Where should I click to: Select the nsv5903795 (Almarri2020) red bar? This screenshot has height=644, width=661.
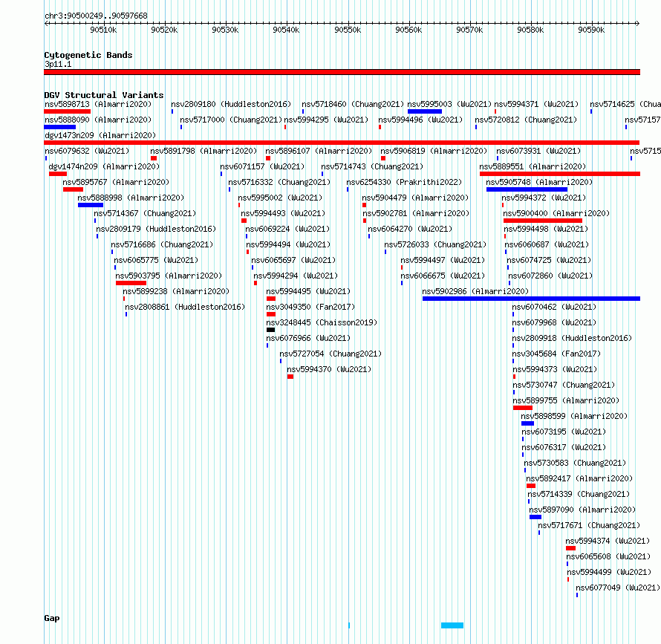(131, 283)
